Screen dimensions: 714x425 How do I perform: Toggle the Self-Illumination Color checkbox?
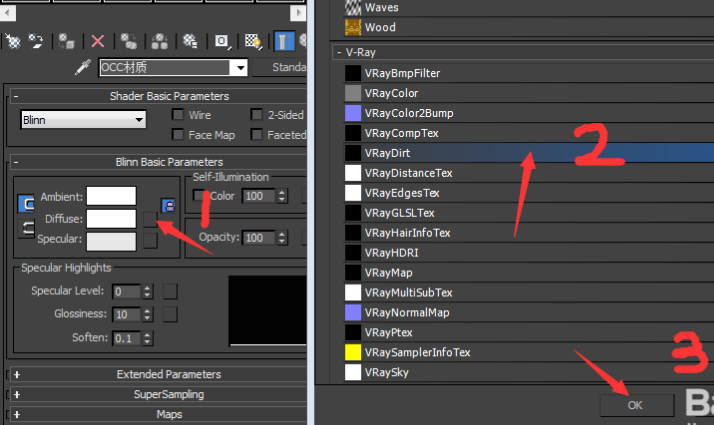pos(199,195)
